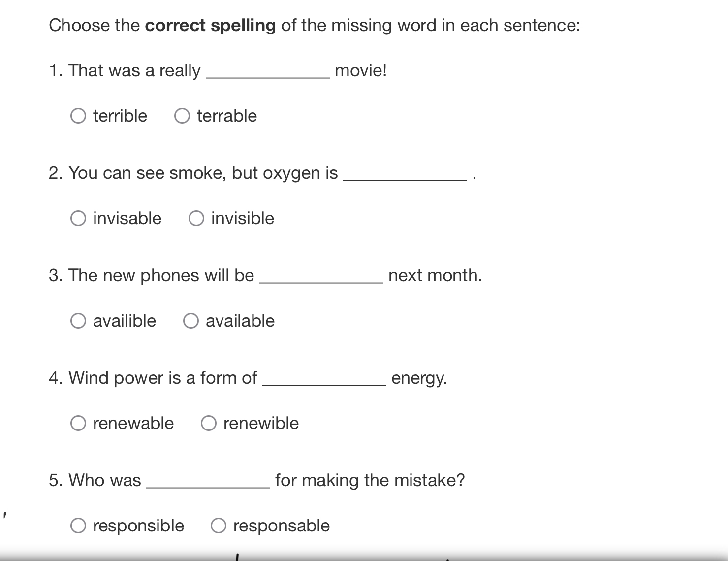This screenshot has width=728, height=561.
Task: Select the "terrable" radio option
Action: [182, 116]
